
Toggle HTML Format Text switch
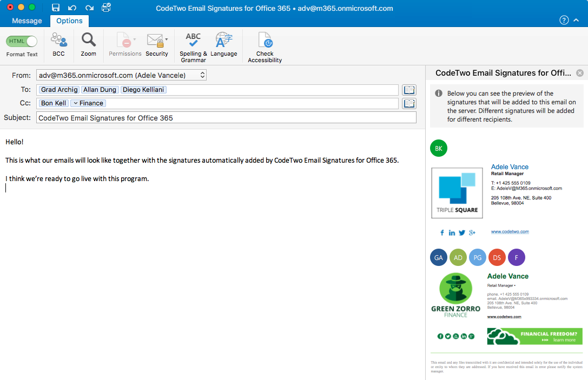pos(22,41)
